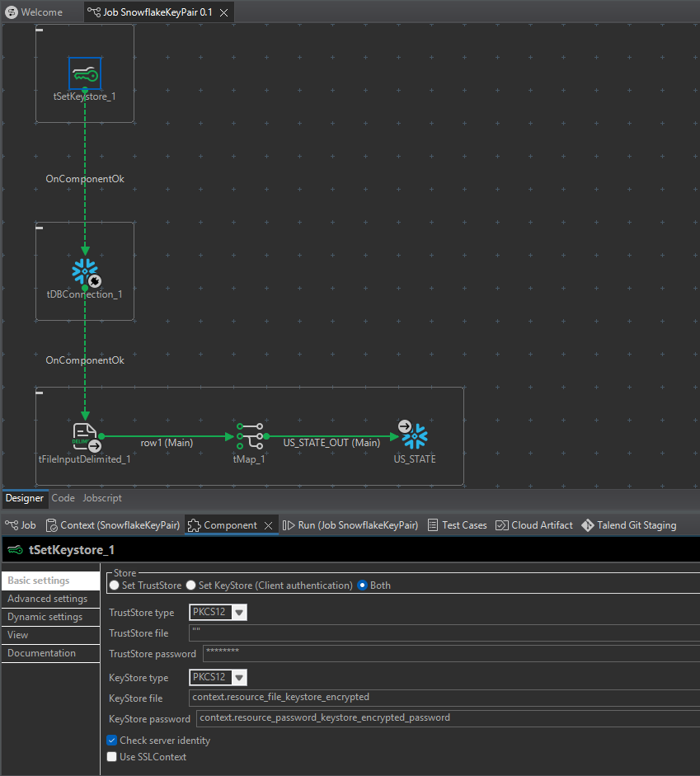Open the Documentation section
Image resolution: width=700 pixels, height=776 pixels.
coord(43,652)
